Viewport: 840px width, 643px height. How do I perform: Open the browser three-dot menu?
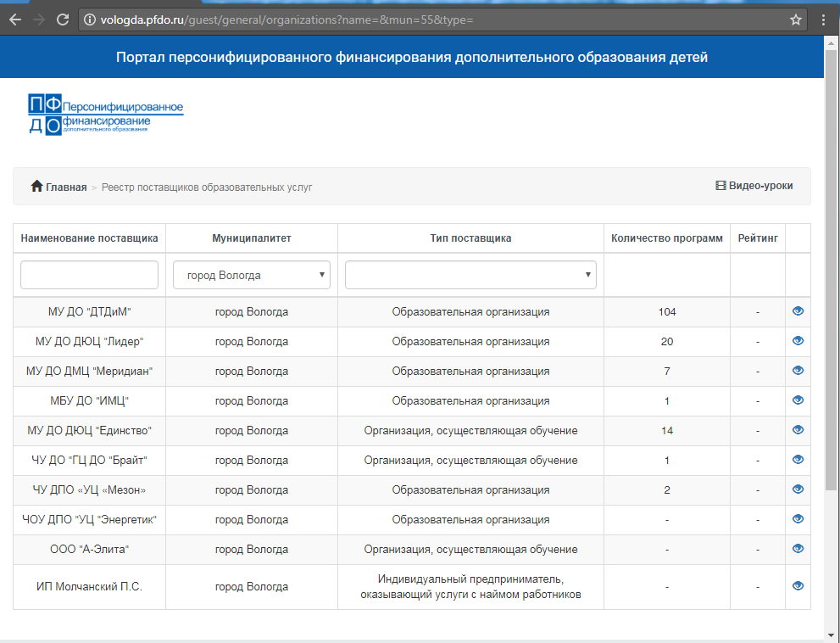[823, 20]
